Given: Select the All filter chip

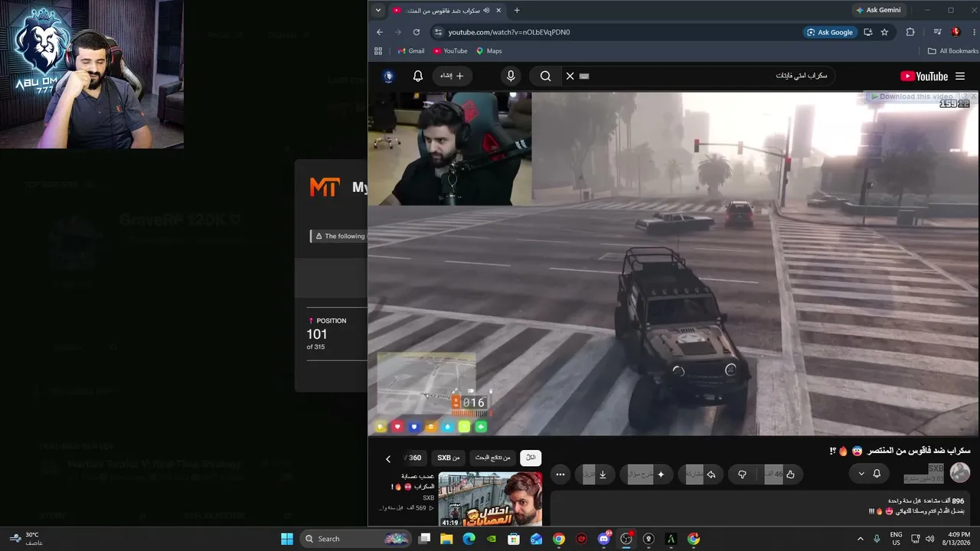Looking at the screenshot, I should click(531, 458).
